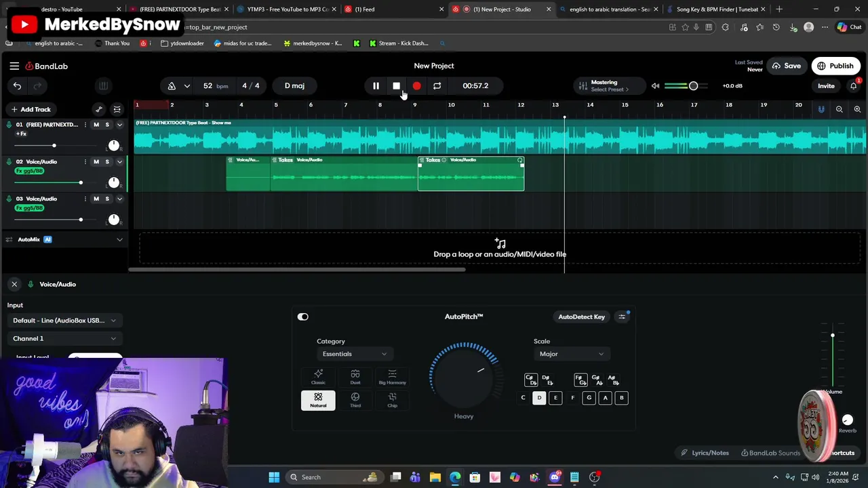Screen dimensions: 868x488
Task: Select the Big Harmony preset
Action: [x=392, y=378]
